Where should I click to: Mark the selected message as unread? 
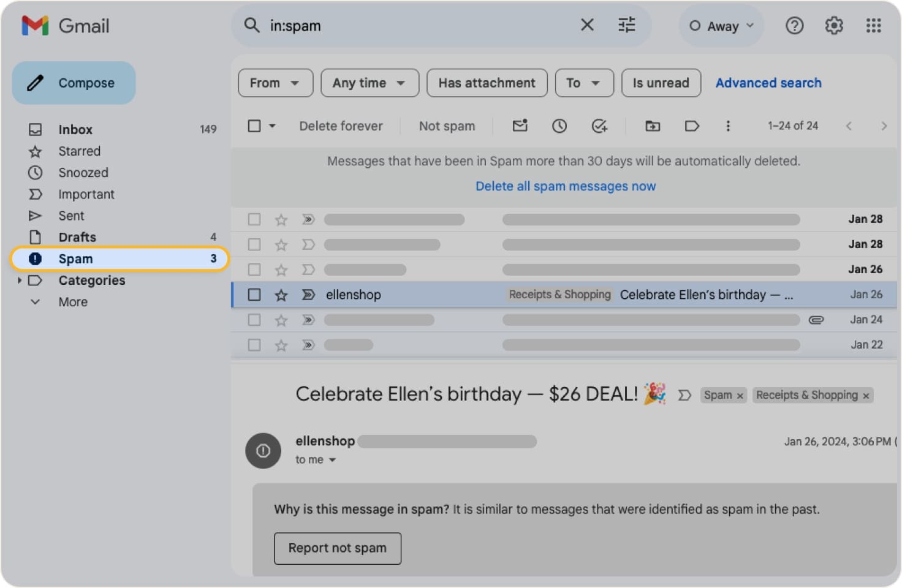click(519, 126)
